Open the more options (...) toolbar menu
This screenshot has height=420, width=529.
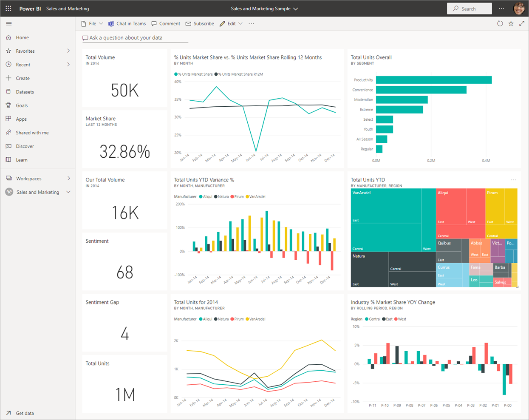251,23
